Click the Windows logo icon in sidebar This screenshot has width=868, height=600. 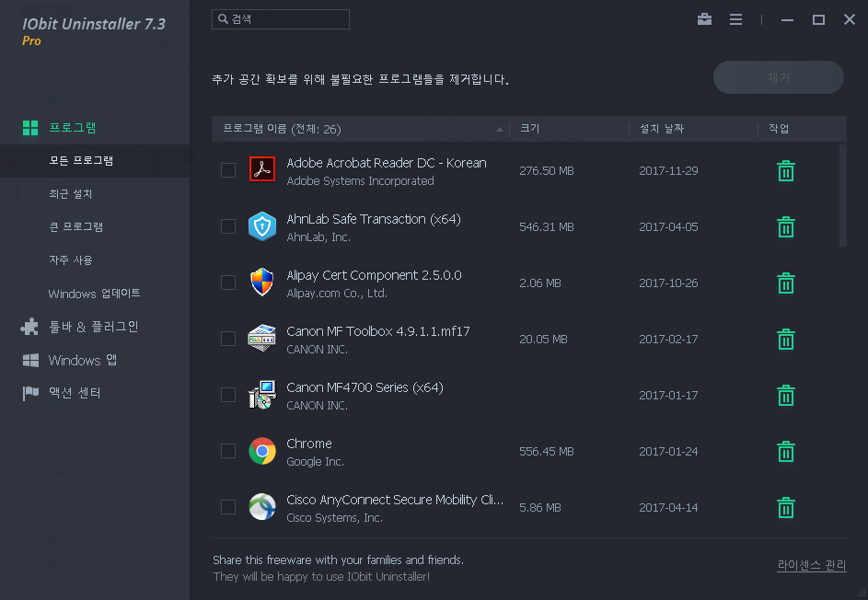[30, 361]
